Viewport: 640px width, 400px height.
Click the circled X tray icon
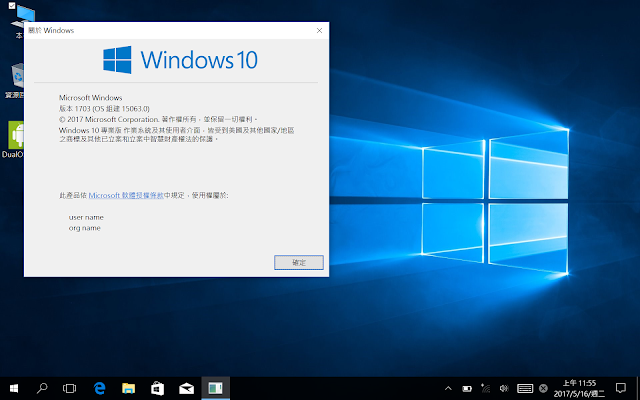pos(543,388)
